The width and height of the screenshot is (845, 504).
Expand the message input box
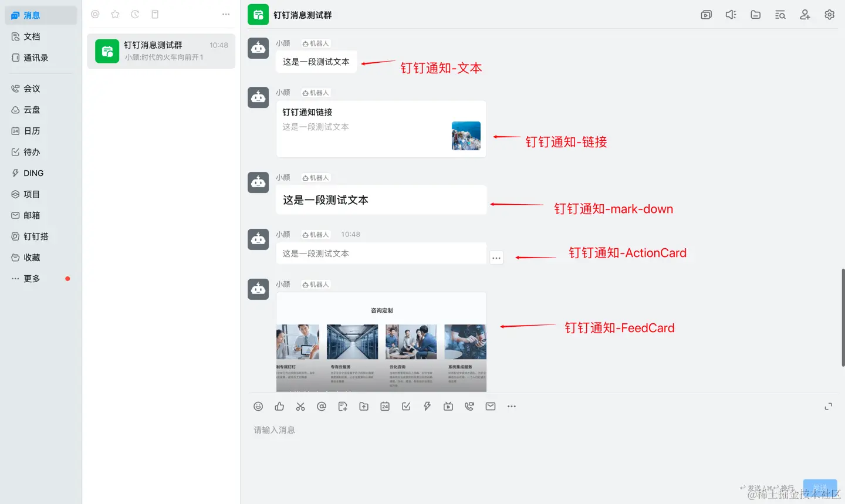(829, 407)
